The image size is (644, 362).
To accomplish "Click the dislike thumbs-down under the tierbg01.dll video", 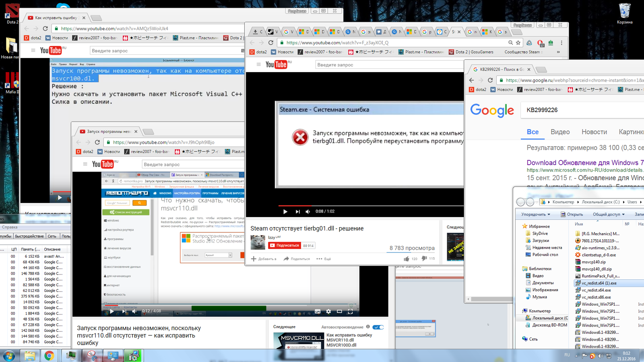I will 424,259.
